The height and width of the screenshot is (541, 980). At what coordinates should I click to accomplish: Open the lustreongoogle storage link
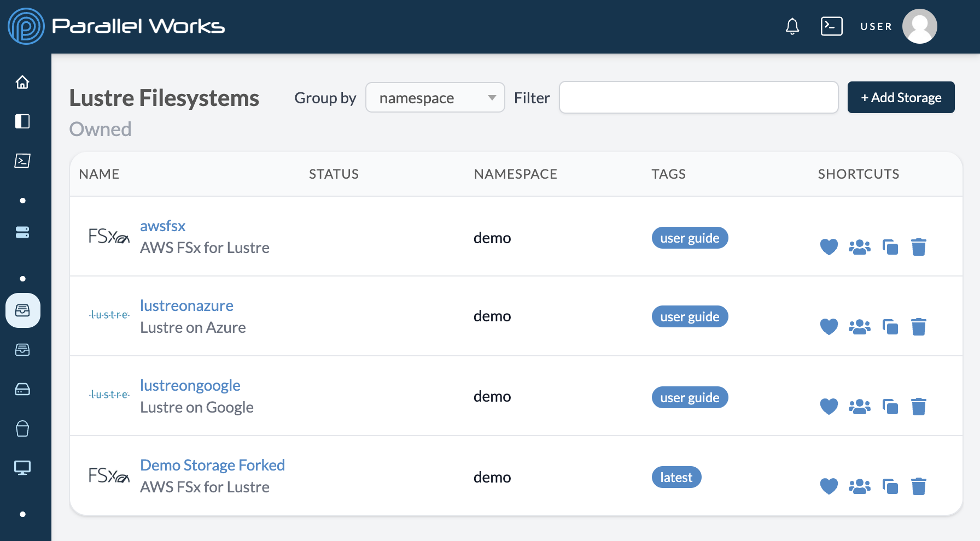[190, 385]
